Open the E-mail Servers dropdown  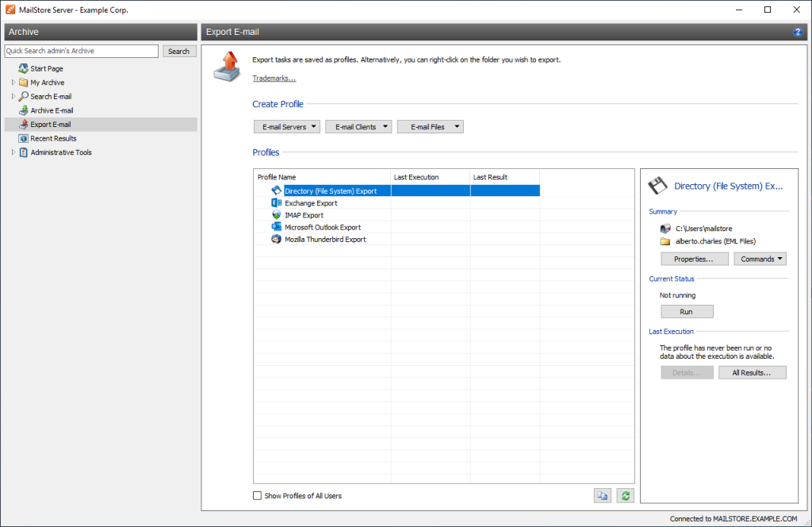pos(286,125)
